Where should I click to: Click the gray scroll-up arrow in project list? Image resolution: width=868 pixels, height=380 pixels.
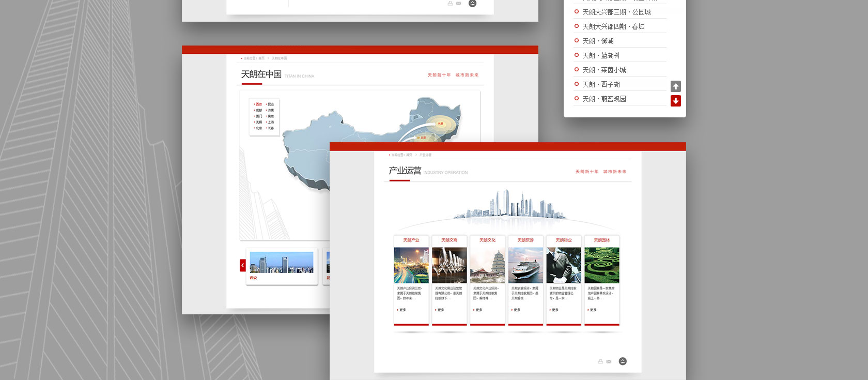675,86
